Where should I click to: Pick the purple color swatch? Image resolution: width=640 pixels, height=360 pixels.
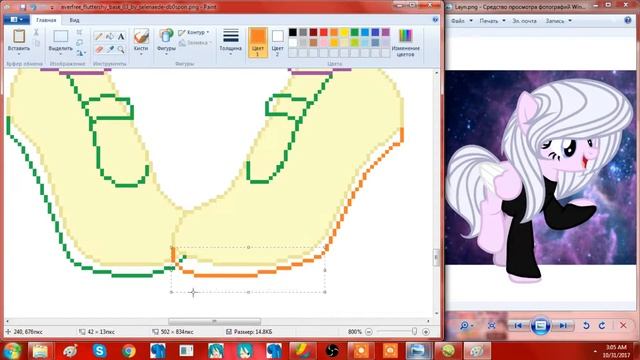pyautogui.click(x=386, y=32)
